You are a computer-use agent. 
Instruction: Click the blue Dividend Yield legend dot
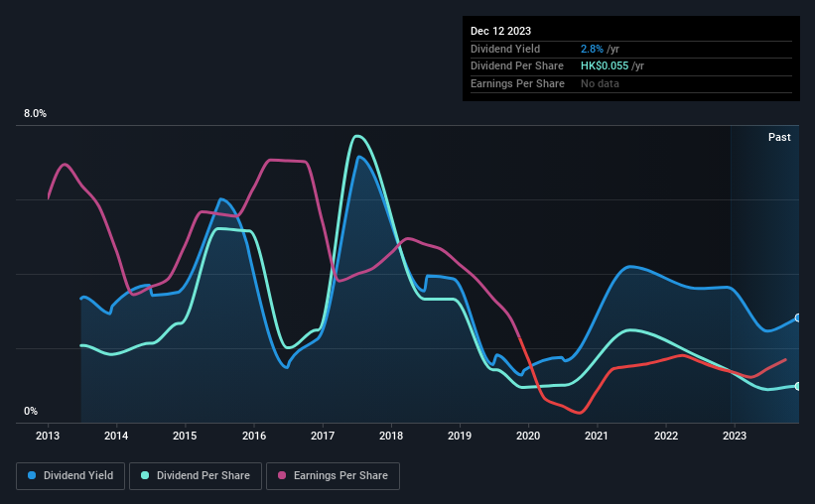(x=32, y=475)
